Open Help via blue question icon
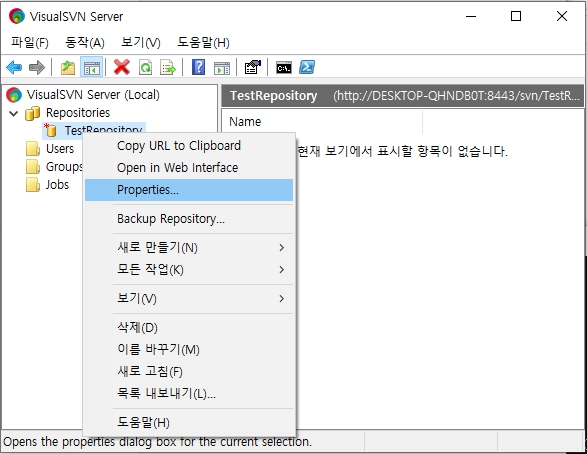Viewport: 587px width, 454px height. (198, 67)
